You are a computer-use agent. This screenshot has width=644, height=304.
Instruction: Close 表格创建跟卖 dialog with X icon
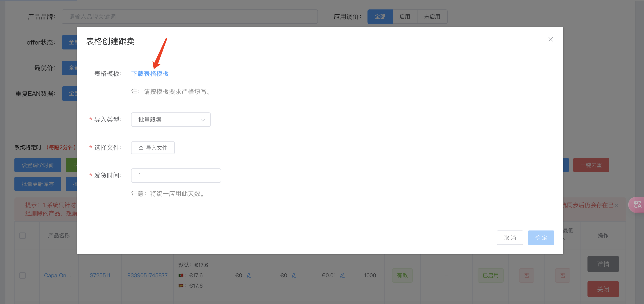point(551,39)
